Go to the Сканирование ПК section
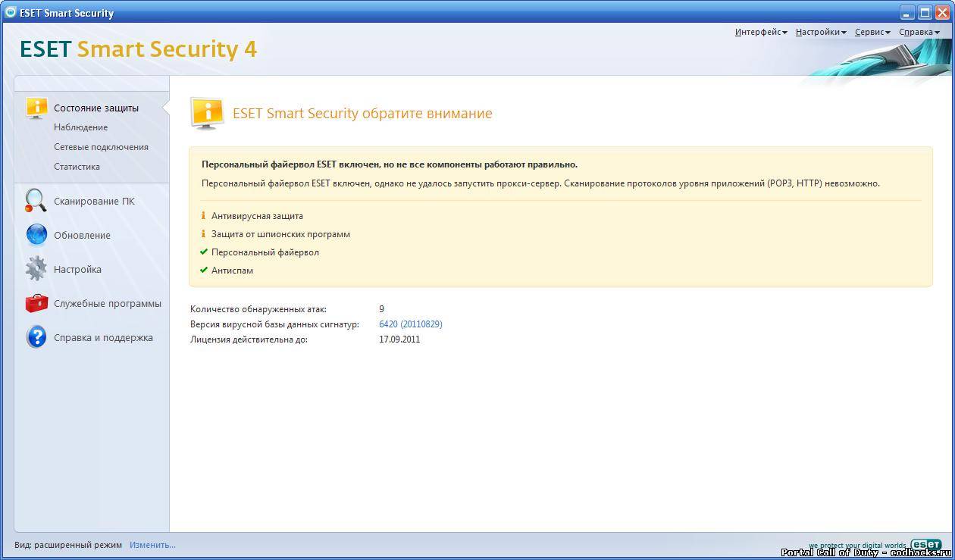This screenshot has width=955, height=560. pos(94,202)
